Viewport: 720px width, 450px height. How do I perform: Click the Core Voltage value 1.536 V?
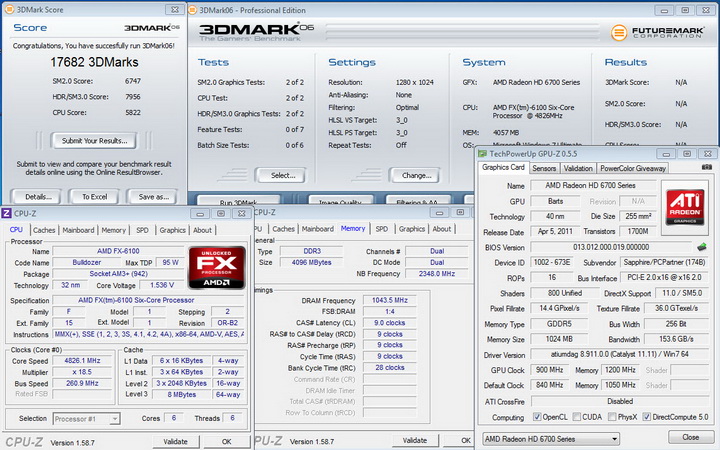pos(162,285)
